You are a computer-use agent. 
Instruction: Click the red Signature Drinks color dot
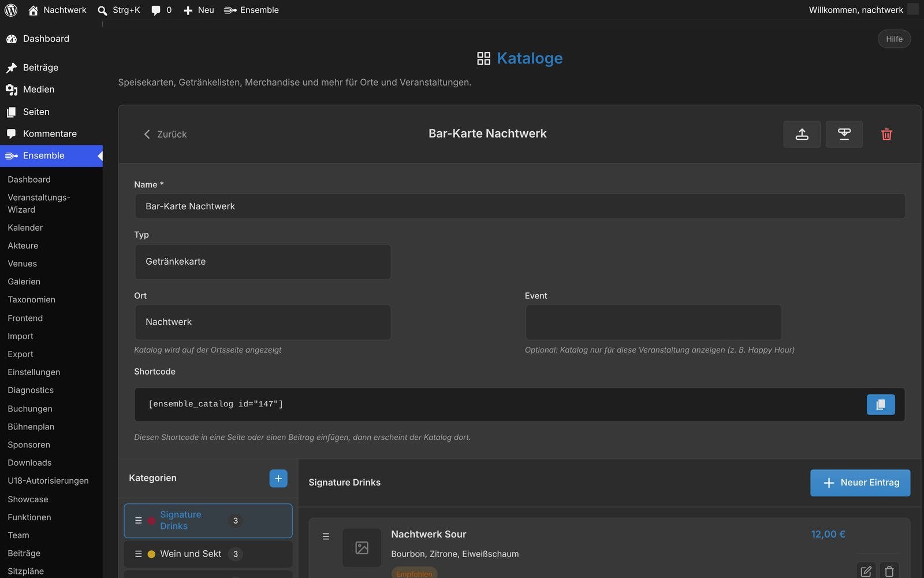click(x=151, y=521)
